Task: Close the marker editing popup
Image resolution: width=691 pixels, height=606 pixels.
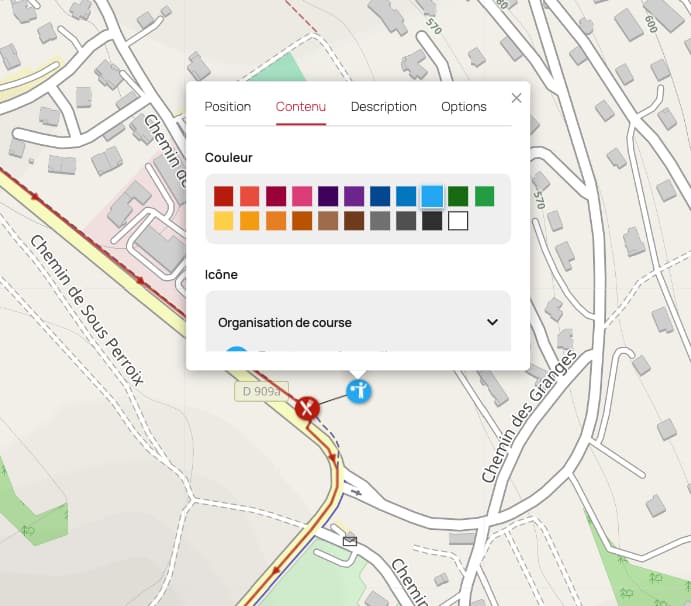Action: pyautogui.click(x=516, y=98)
